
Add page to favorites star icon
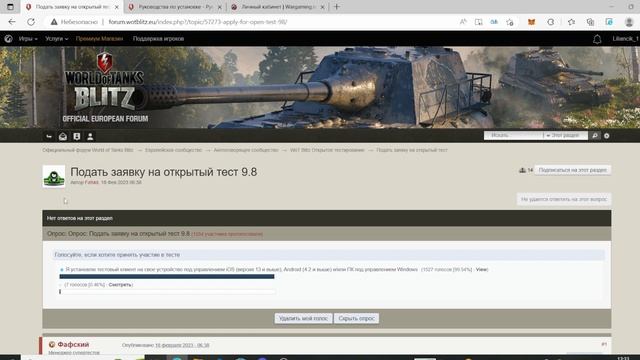pos(510,22)
